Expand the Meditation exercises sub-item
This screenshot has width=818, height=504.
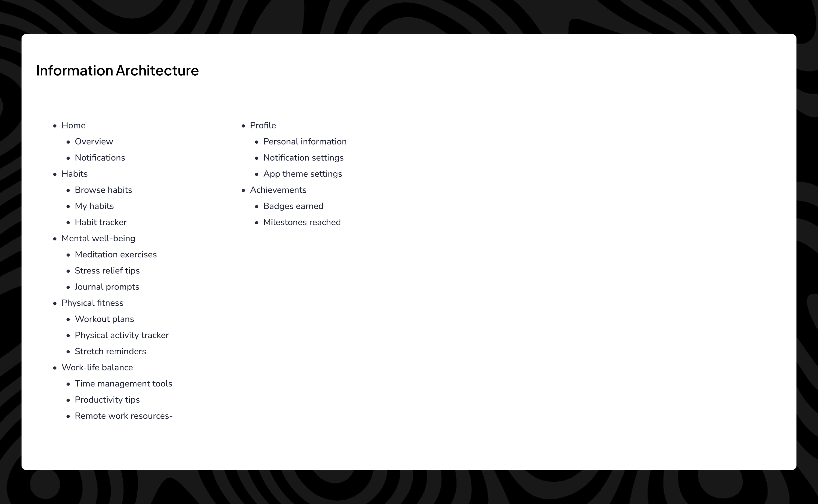pyautogui.click(x=116, y=254)
